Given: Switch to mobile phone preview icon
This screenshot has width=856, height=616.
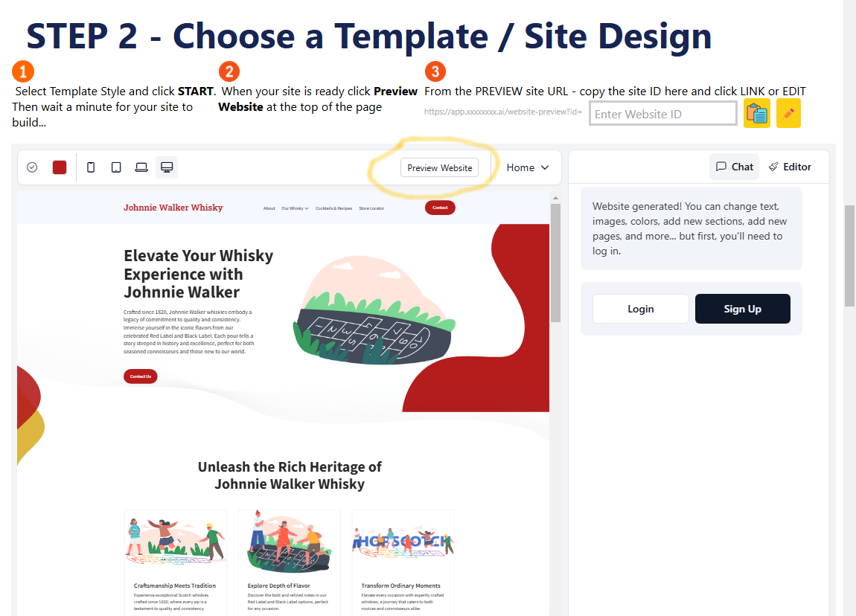Looking at the screenshot, I should (x=91, y=167).
